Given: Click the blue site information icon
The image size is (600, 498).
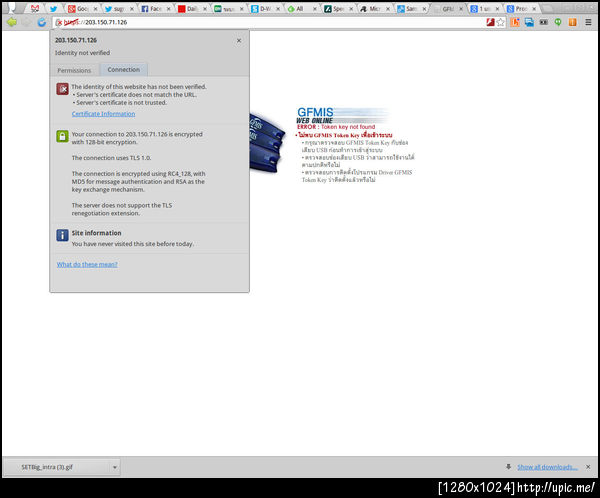Looking at the screenshot, I should (62, 235).
